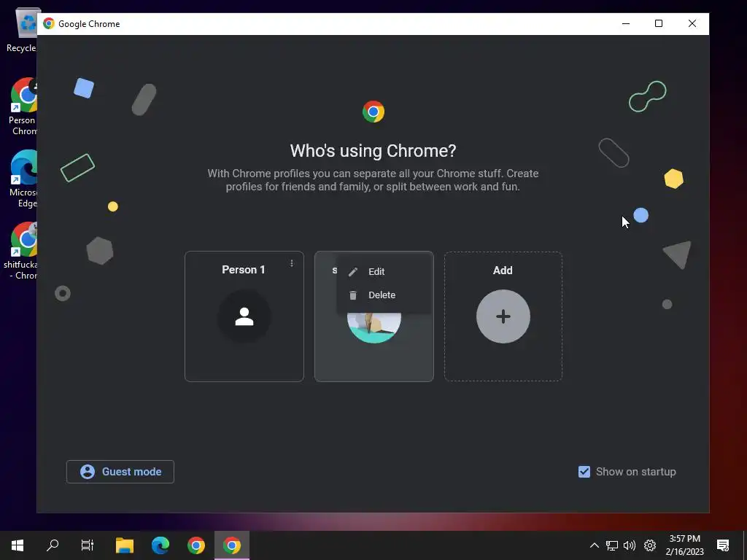Click the network icon in system tray
The image size is (747, 560).
coord(612,545)
